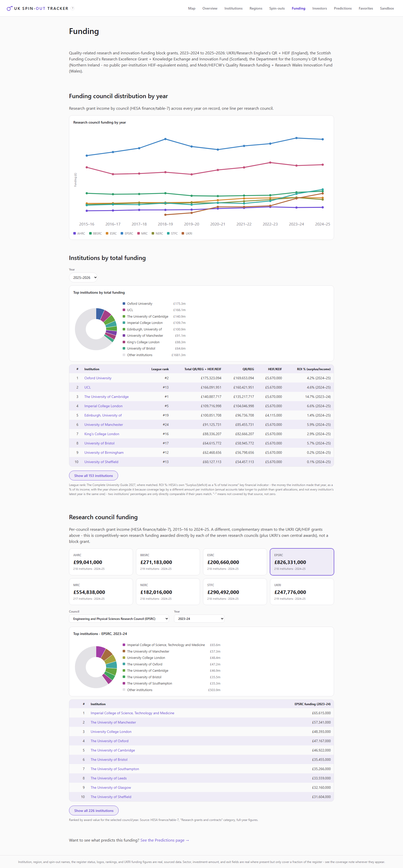Viewport: 403px width, 868px height.
Task: Open the 2023–24 year dropdown
Action: (x=199, y=619)
